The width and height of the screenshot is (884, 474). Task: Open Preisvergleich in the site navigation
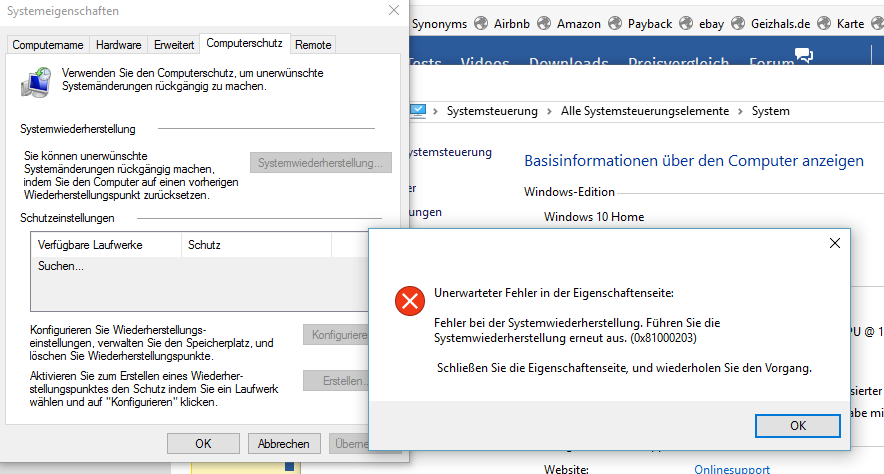pos(679,61)
